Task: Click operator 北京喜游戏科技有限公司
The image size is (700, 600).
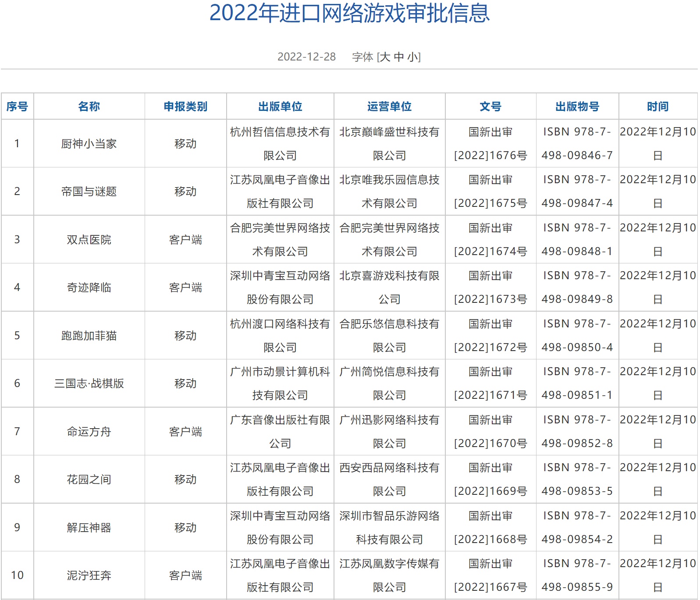Action: click(x=390, y=288)
